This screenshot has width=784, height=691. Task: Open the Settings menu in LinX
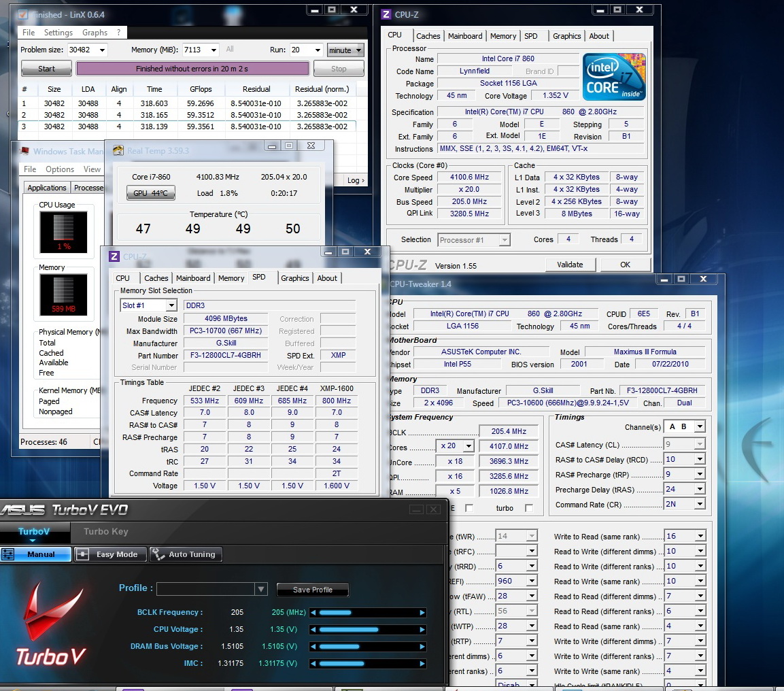(58, 33)
